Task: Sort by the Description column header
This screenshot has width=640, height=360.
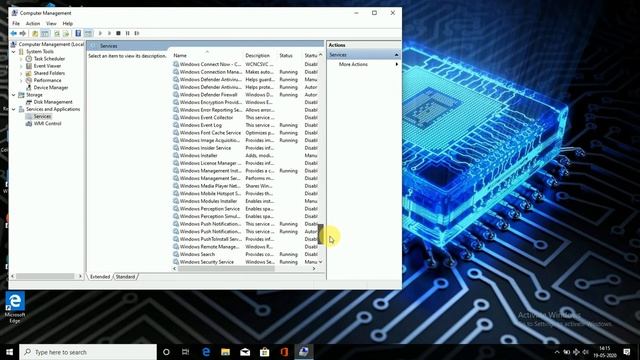Action: pyautogui.click(x=258, y=56)
